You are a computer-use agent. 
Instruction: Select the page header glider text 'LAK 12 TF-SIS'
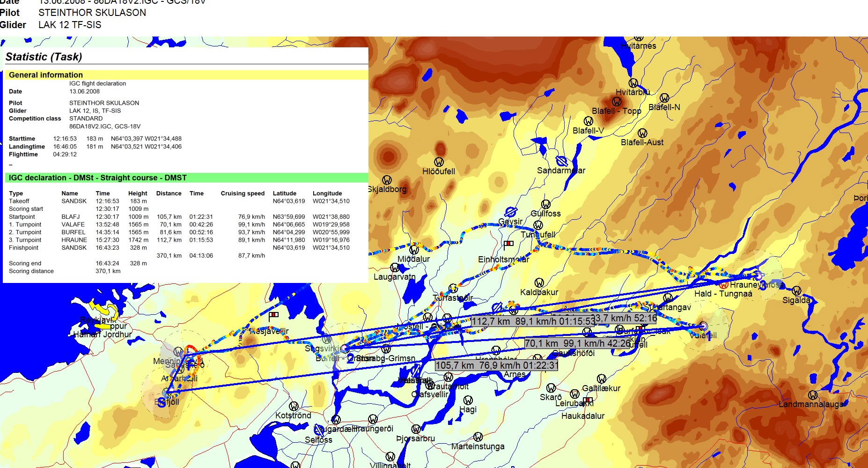coord(70,25)
